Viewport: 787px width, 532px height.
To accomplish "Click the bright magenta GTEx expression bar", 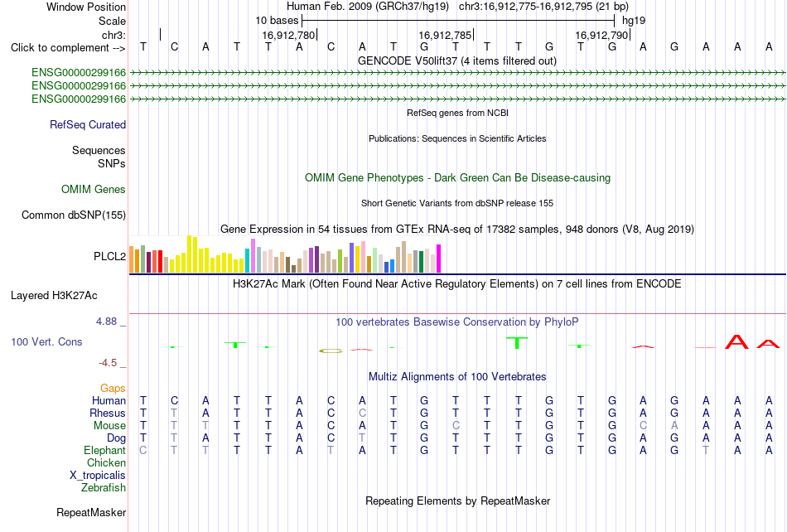I will tap(439, 259).
